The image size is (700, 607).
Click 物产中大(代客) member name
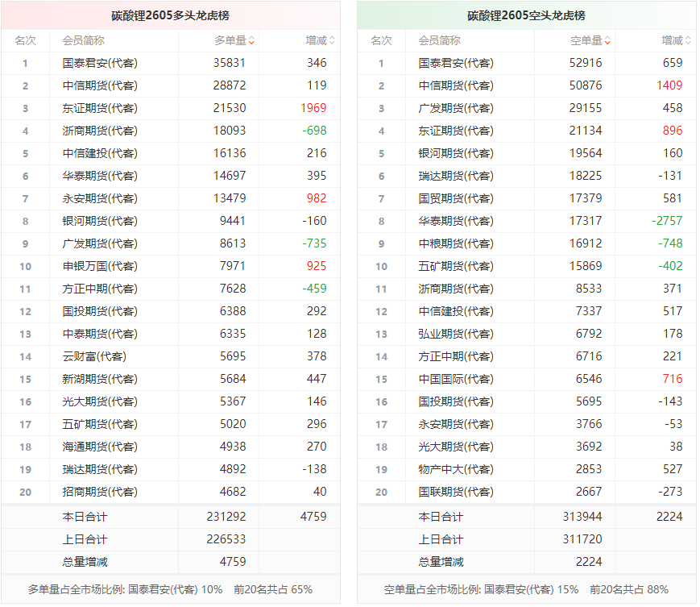point(456,469)
